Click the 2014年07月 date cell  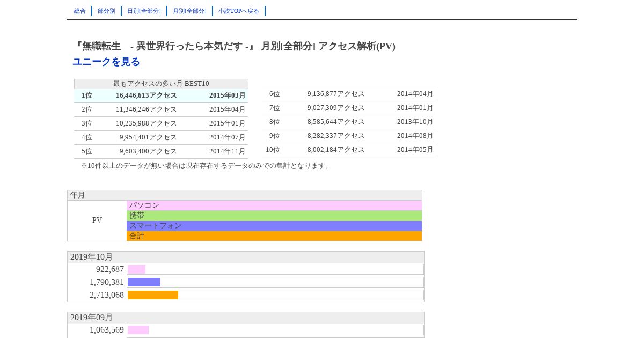click(228, 137)
